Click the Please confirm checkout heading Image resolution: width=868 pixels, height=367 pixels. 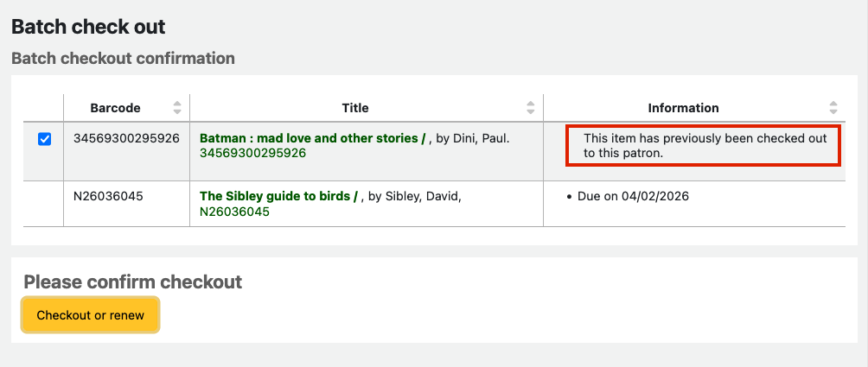(x=132, y=282)
